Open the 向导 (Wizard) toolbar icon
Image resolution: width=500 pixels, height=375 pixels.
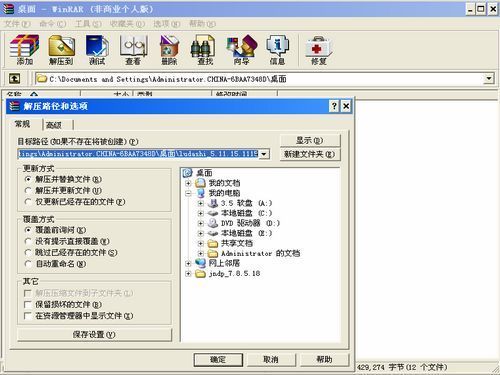241,49
